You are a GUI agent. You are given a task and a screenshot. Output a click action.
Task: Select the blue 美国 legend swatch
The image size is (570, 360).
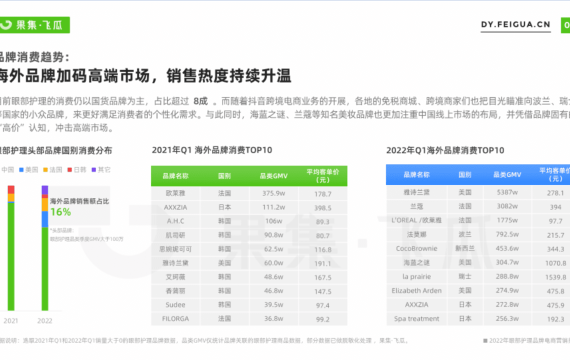tap(21, 170)
